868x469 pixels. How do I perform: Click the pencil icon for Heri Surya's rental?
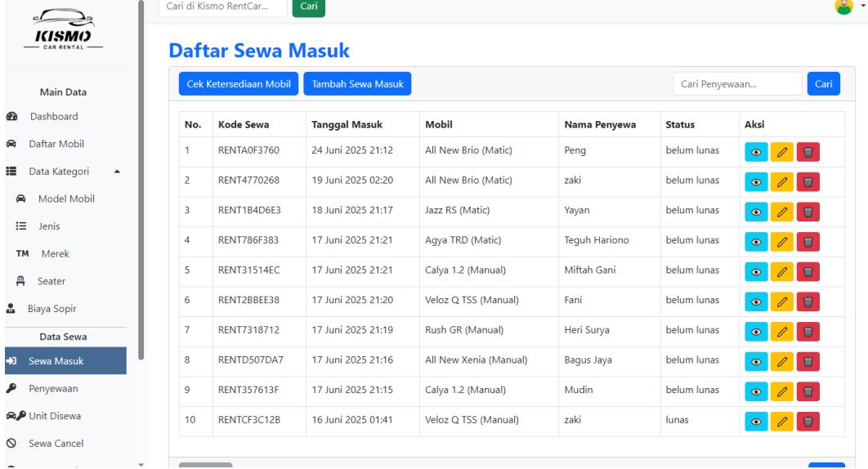782,331
